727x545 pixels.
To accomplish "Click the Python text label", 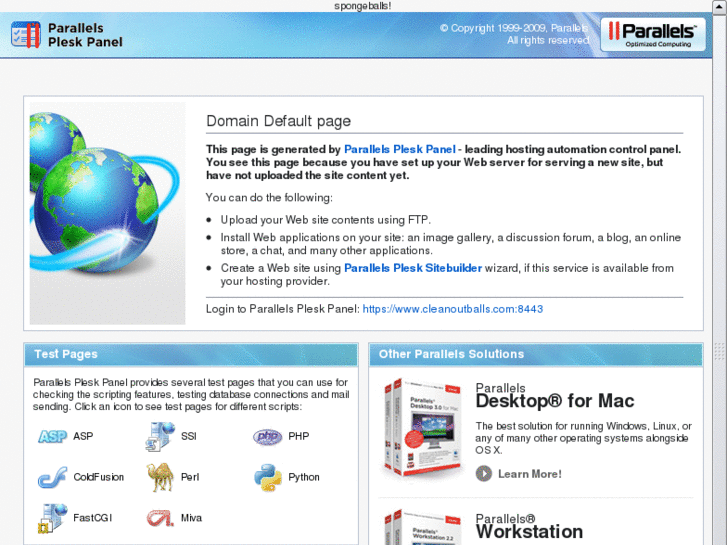I will 304,477.
